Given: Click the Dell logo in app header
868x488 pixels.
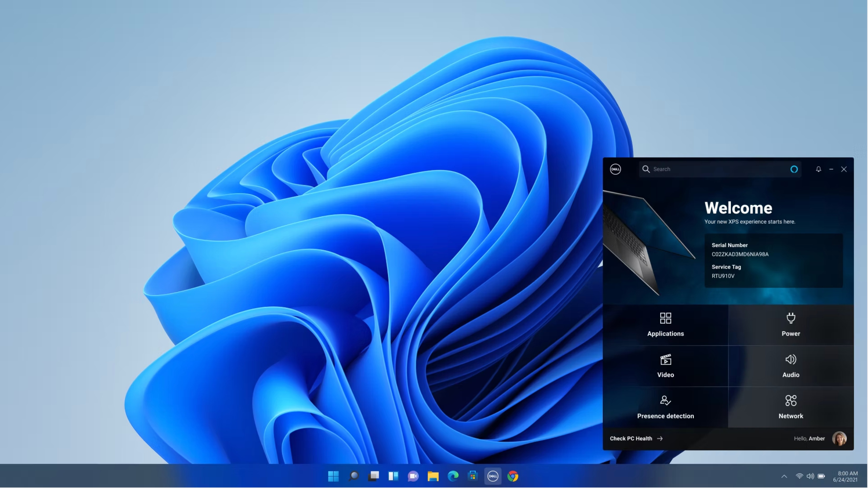Looking at the screenshot, I should [615, 169].
